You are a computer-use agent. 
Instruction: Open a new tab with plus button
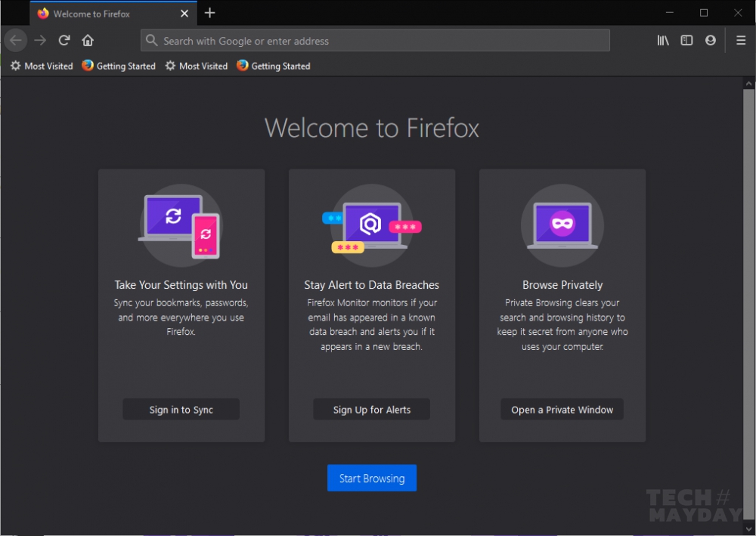pyautogui.click(x=209, y=13)
